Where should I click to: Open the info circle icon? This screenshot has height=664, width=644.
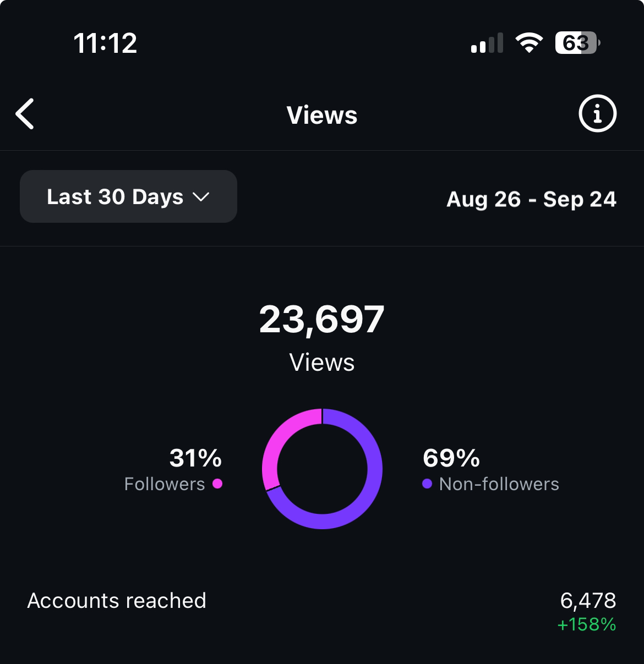[597, 114]
